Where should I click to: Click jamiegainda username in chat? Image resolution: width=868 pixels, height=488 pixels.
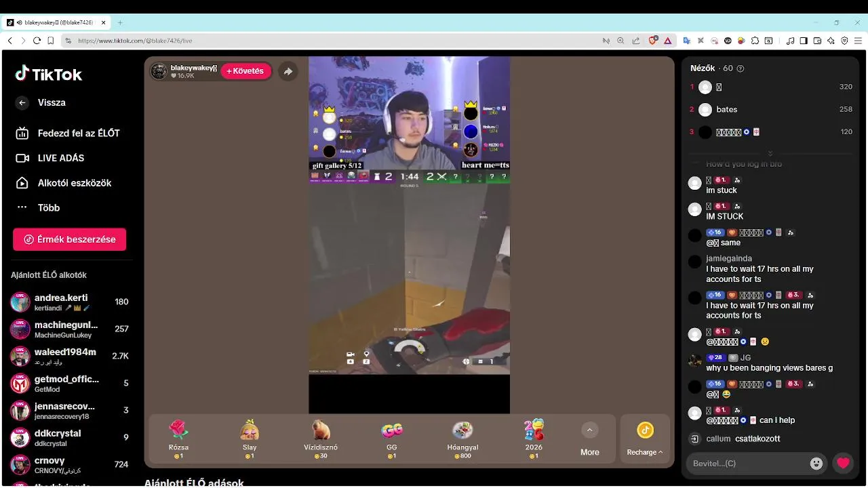[729, 258]
